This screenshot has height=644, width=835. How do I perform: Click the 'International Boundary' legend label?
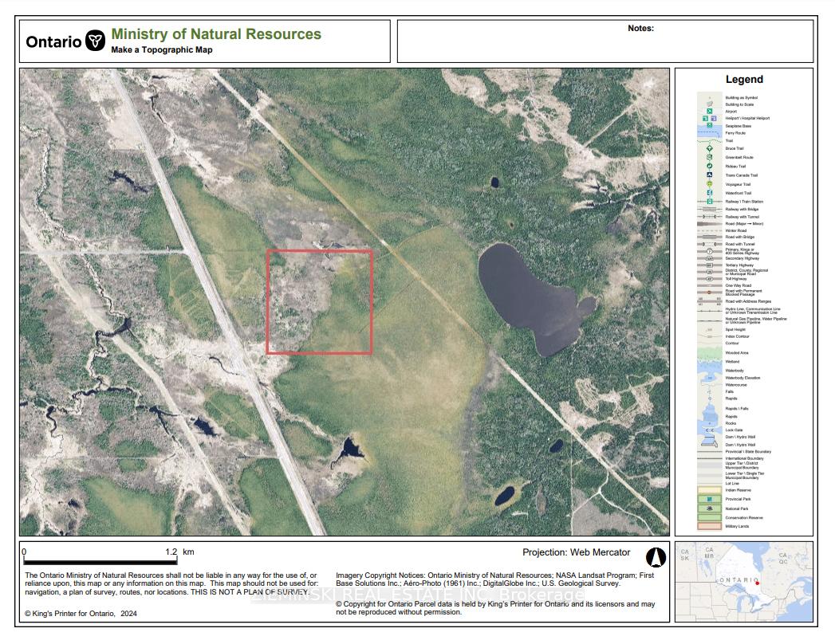(x=744, y=458)
